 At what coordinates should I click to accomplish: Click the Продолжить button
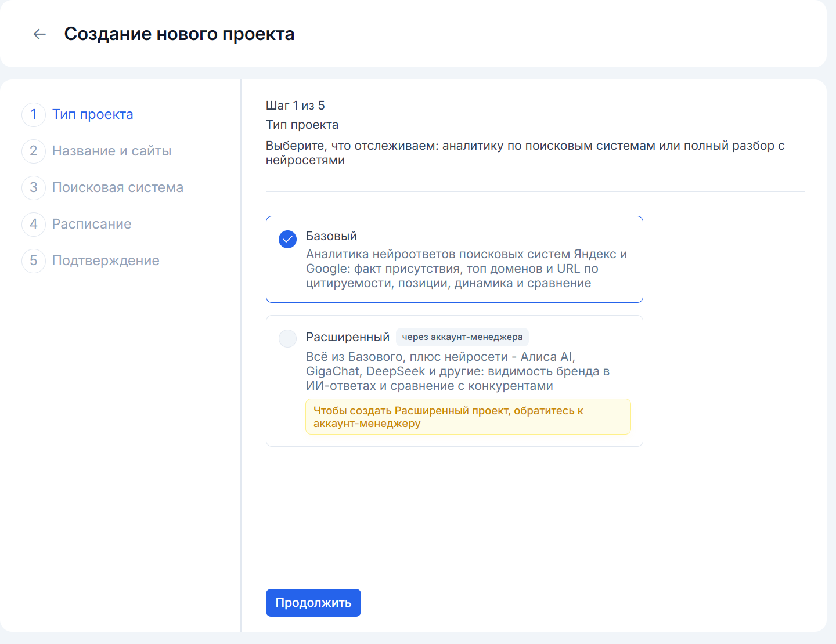click(313, 603)
